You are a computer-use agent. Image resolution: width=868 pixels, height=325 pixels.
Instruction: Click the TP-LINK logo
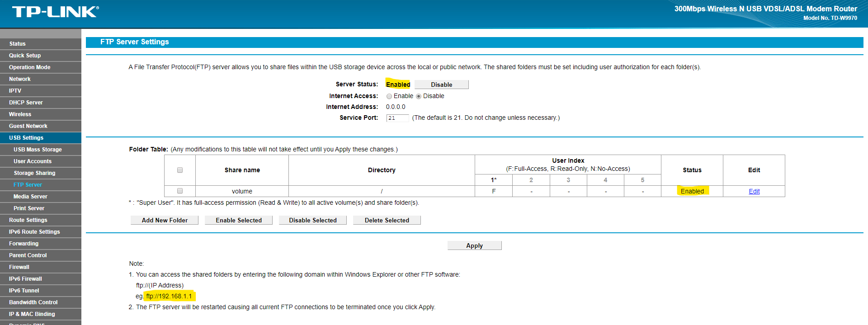pyautogui.click(x=55, y=12)
